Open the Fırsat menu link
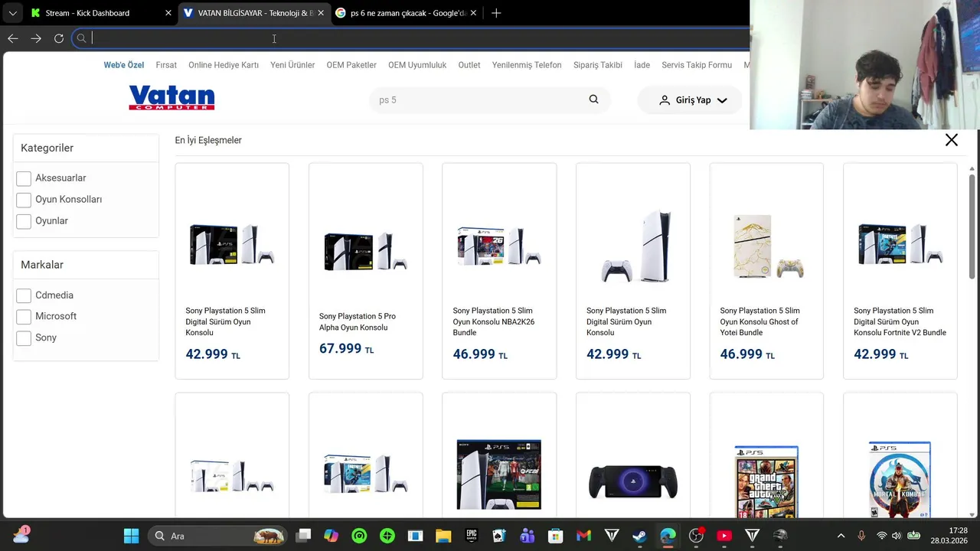980x551 pixels. (x=166, y=65)
